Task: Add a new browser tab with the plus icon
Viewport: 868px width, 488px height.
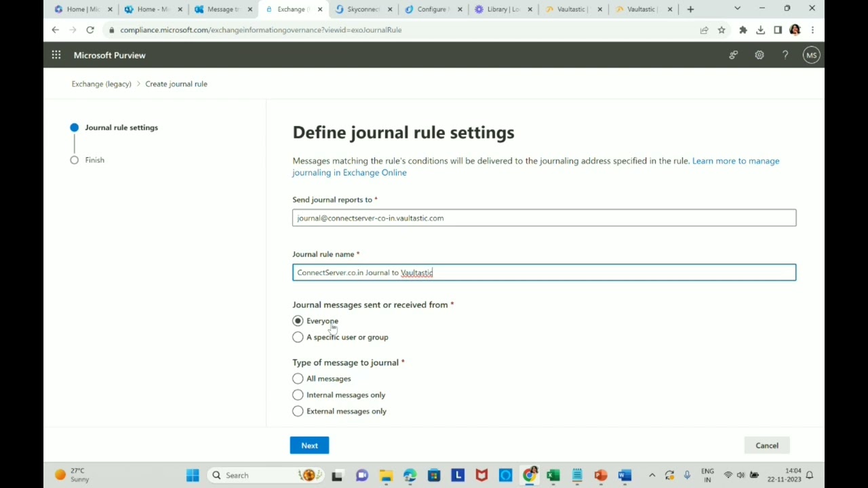Action: point(690,9)
